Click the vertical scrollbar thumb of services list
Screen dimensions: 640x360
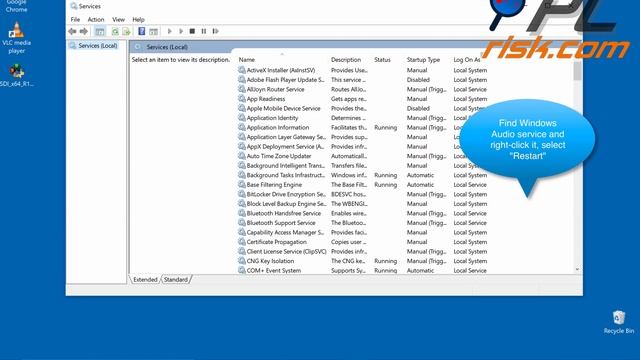[x=577, y=71]
